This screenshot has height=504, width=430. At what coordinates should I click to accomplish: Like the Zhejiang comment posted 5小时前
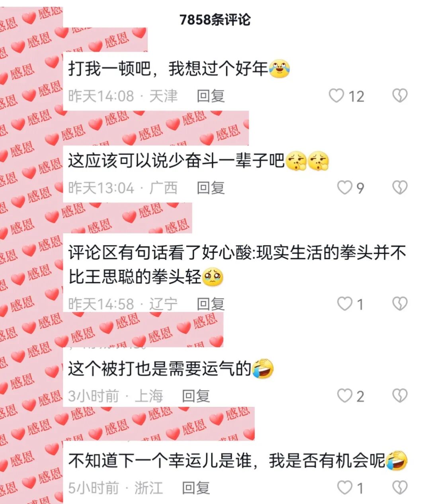click(x=344, y=488)
